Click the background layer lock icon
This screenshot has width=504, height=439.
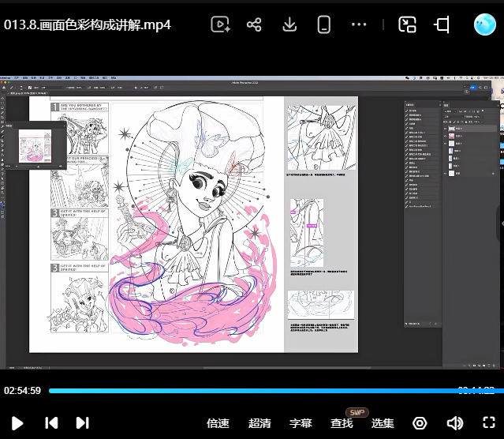493,174
